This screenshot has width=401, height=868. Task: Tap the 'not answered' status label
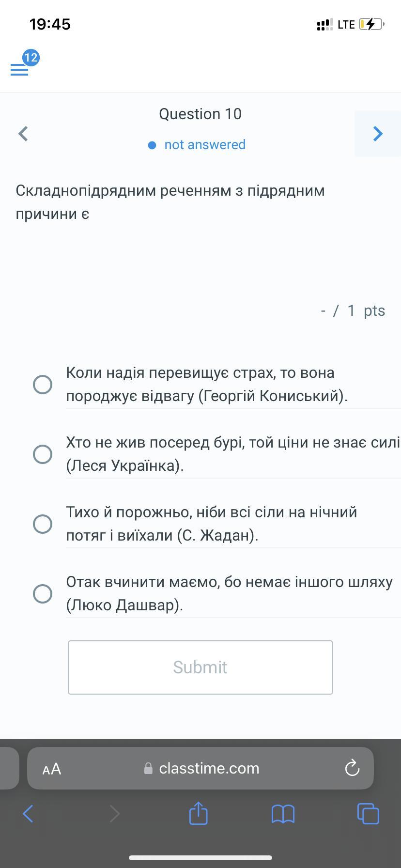(204, 145)
